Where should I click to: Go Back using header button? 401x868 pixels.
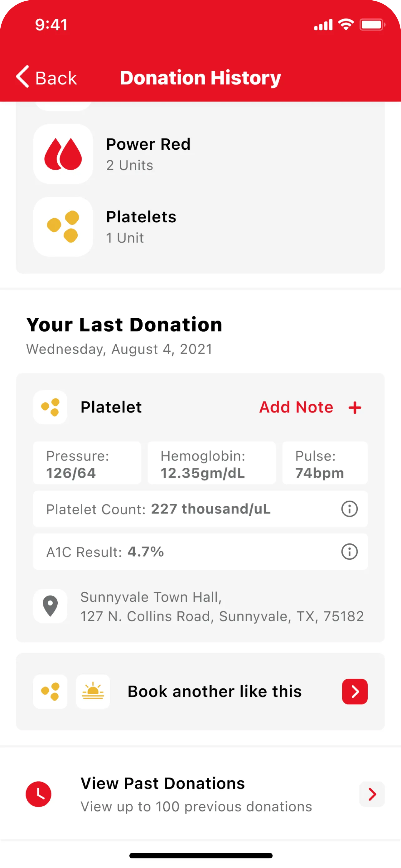(47, 78)
